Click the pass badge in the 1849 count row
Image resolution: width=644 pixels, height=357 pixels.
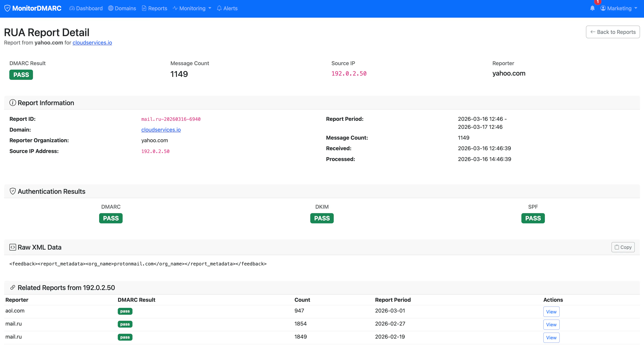(125, 337)
